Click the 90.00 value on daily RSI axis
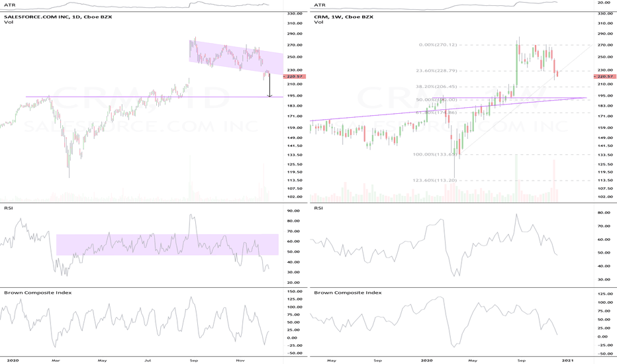The width and height of the screenshot is (617, 364). pyautogui.click(x=293, y=211)
